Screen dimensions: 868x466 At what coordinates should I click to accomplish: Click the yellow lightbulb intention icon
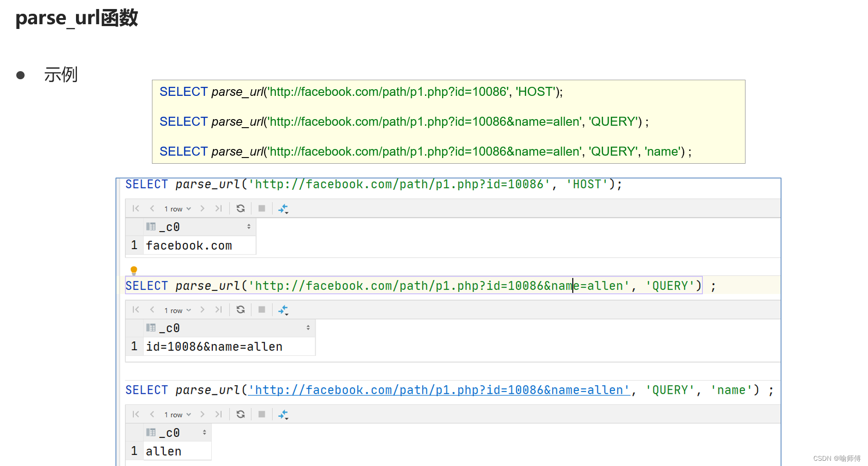point(134,270)
